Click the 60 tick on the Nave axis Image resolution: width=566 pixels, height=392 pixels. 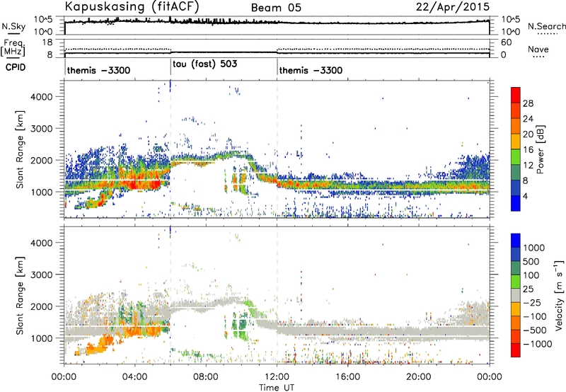pyautogui.click(x=507, y=42)
